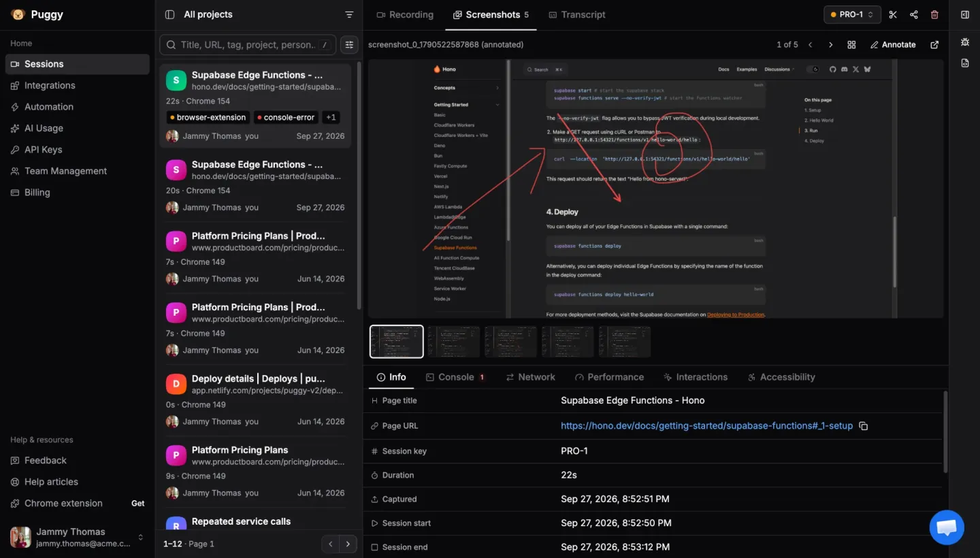Open the screenshot in a new window

point(934,45)
